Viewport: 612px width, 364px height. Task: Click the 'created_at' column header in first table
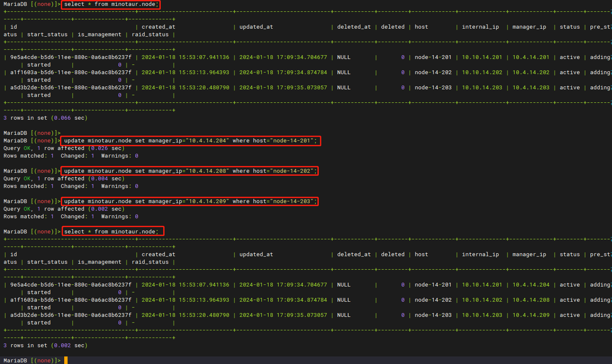point(158,27)
